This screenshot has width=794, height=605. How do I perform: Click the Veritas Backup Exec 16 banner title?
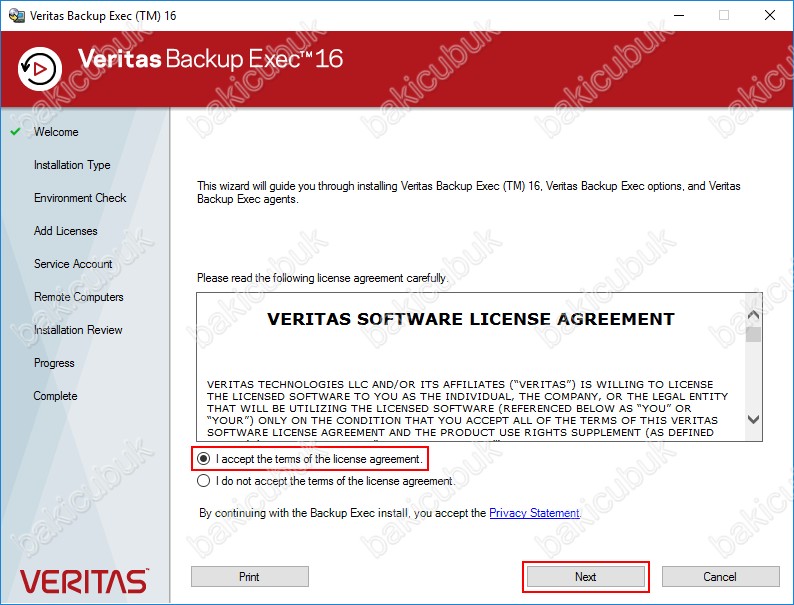(x=211, y=59)
